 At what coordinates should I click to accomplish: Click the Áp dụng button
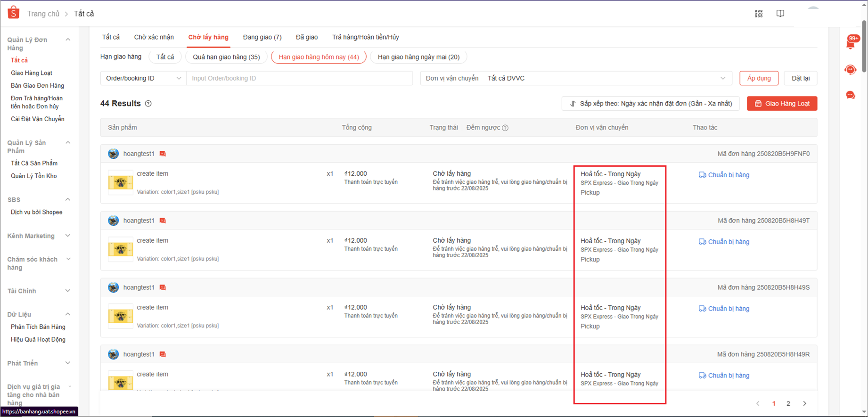coord(759,78)
